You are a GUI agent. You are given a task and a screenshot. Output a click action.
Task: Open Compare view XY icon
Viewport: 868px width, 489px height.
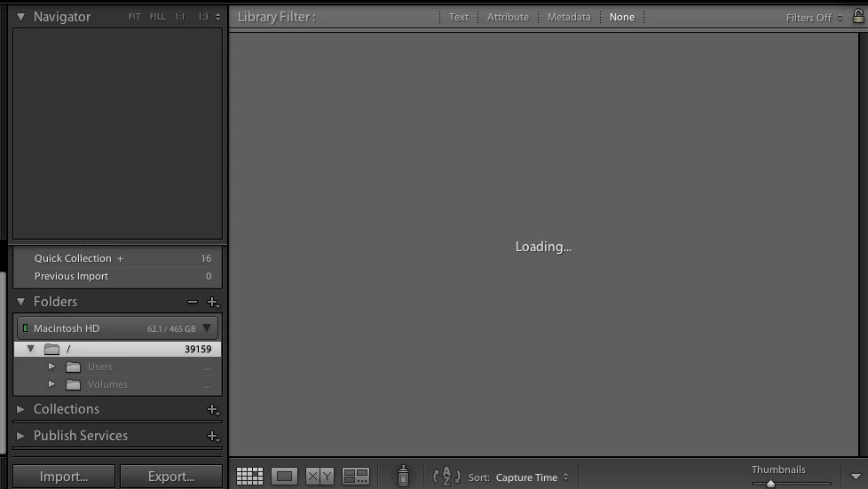320,477
